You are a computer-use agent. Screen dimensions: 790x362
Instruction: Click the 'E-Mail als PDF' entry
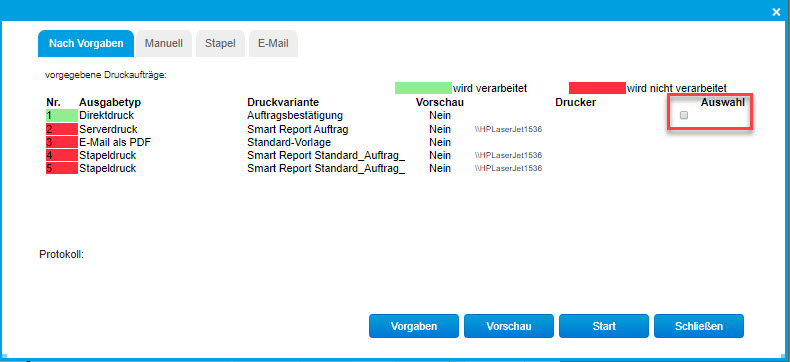coord(115,142)
